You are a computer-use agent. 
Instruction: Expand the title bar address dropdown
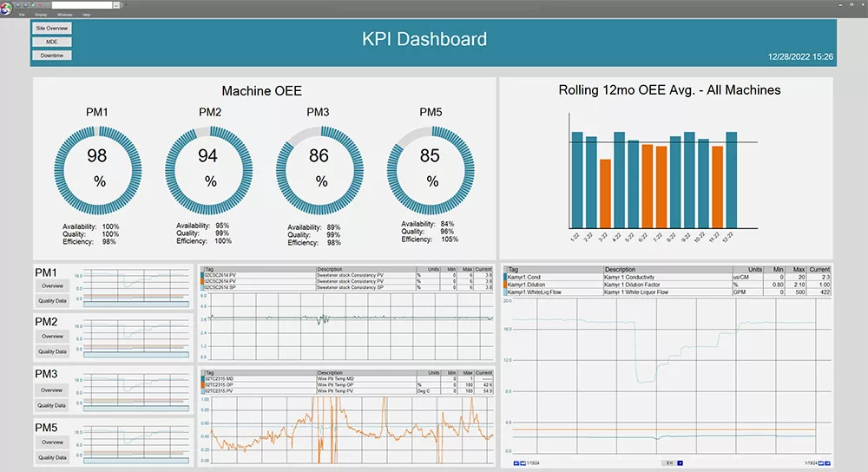pyautogui.click(x=116, y=4)
